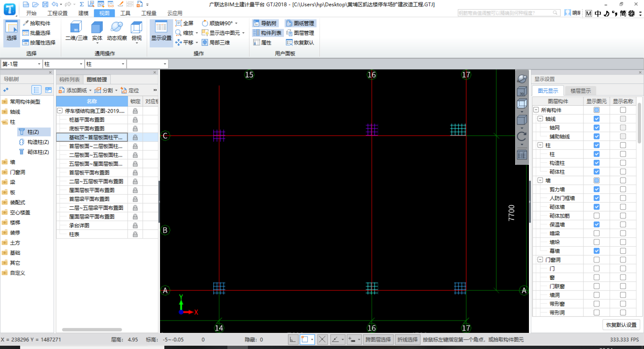Click the rotate arrow on canvas side toolbar
This screenshot has height=349, width=644.
pyautogui.click(x=522, y=136)
